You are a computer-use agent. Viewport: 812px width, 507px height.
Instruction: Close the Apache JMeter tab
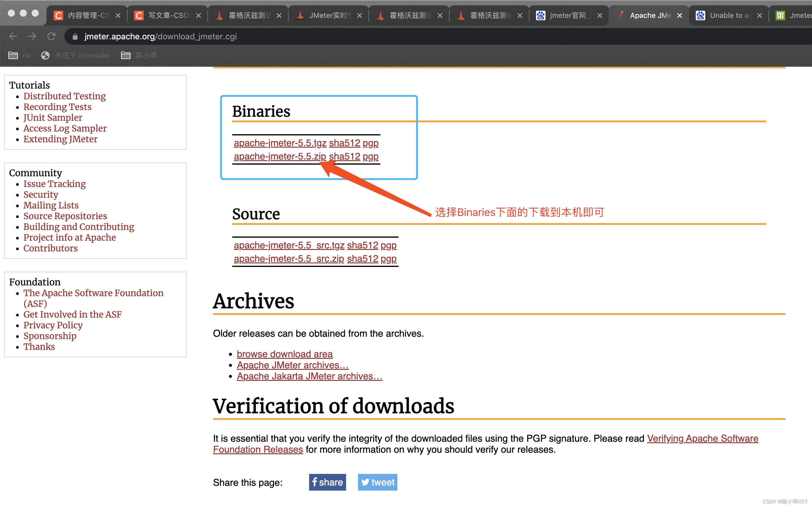(680, 16)
